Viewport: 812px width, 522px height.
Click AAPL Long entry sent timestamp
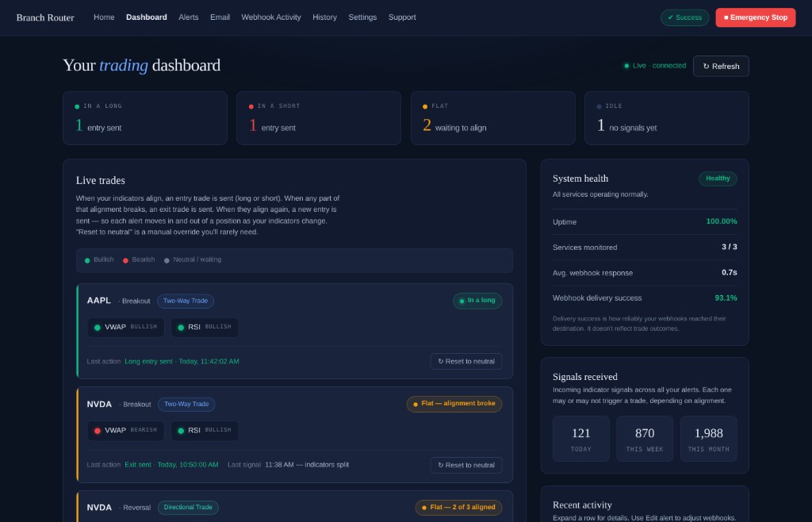(x=182, y=362)
